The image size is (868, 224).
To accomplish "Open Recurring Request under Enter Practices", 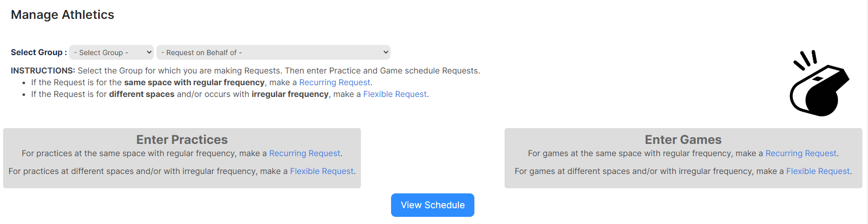I will [x=305, y=153].
